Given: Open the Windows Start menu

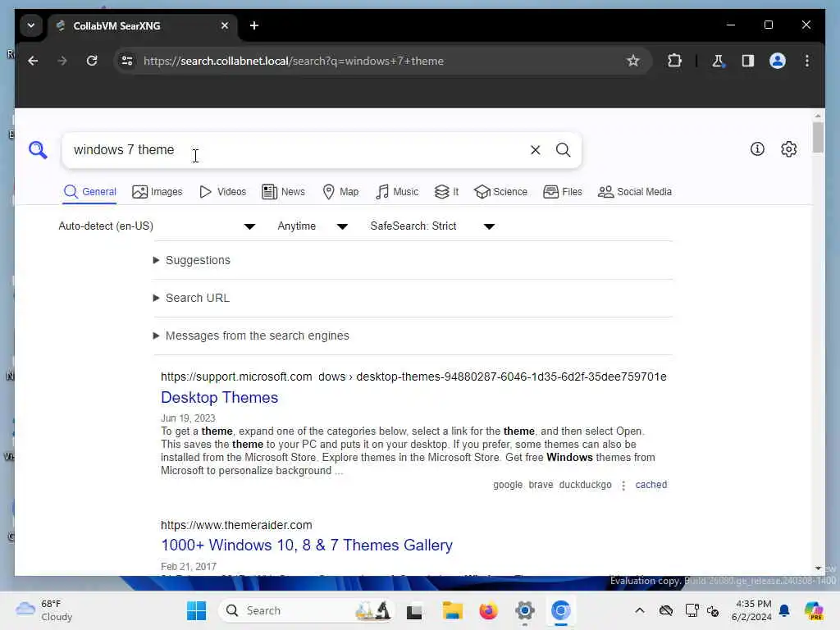Looking at the screenshot, I should pos(196,610).
